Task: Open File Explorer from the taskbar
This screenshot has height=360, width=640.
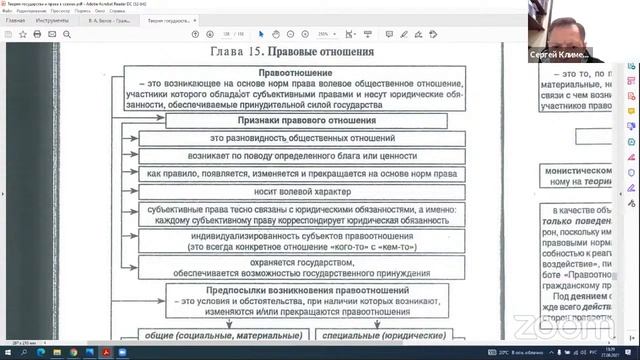Action: coord(57,352)
